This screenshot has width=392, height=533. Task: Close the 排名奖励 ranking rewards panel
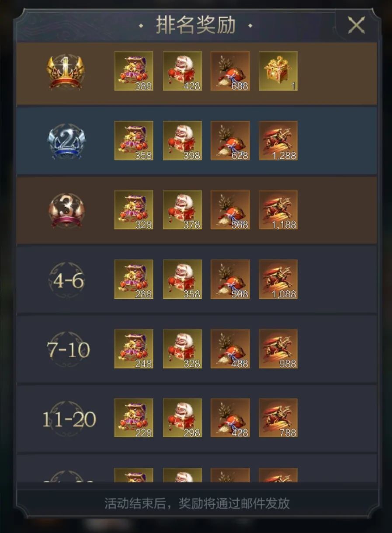(x=356, y=25)
